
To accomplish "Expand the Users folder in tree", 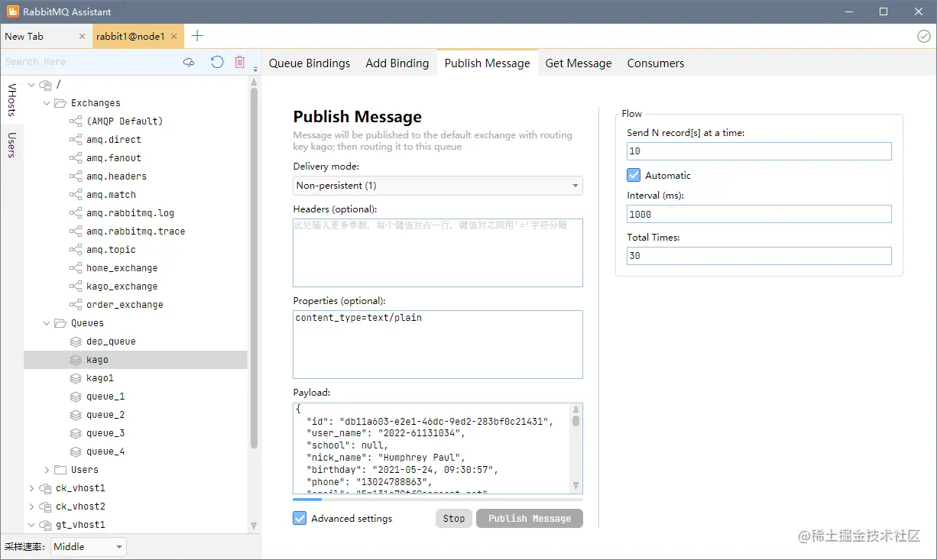I will pyautogui.click(x=47, y=470).
